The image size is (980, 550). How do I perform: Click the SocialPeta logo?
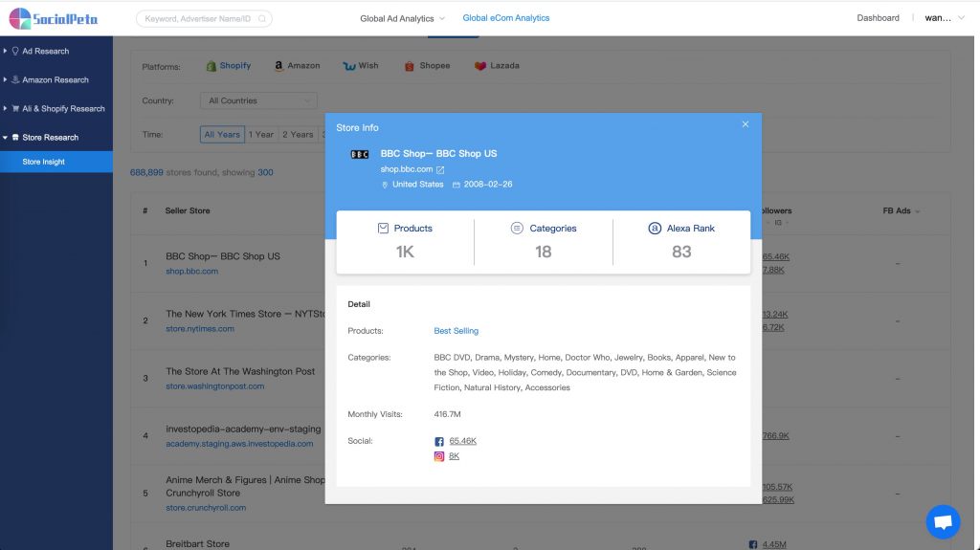(54, 19)
